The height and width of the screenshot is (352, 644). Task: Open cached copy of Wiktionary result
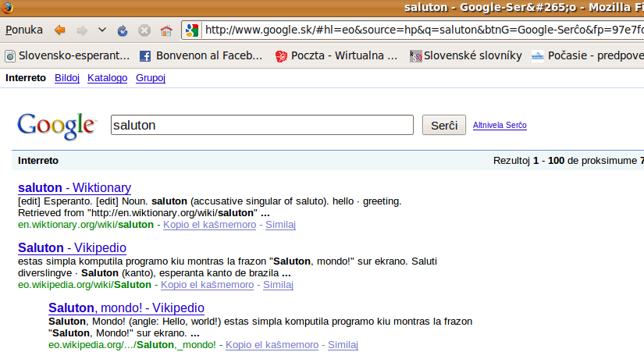pyautogui.click(x=209, y=225)
